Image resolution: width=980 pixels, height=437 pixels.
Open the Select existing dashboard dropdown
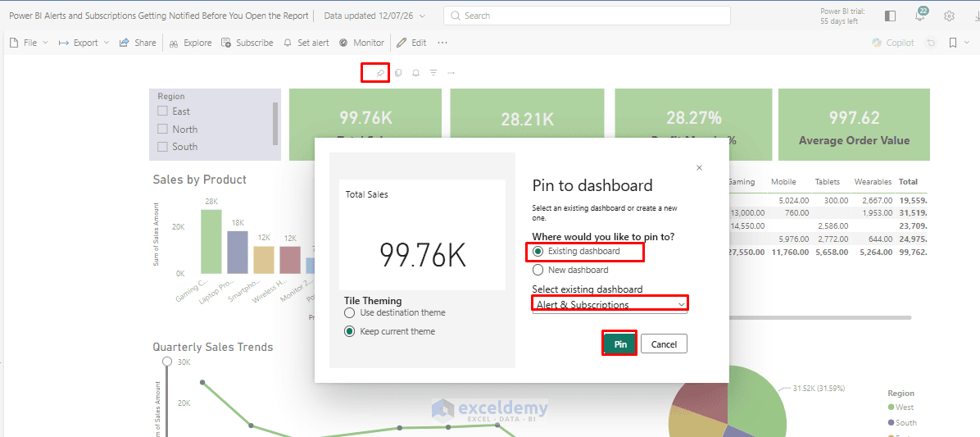(610, 305)
